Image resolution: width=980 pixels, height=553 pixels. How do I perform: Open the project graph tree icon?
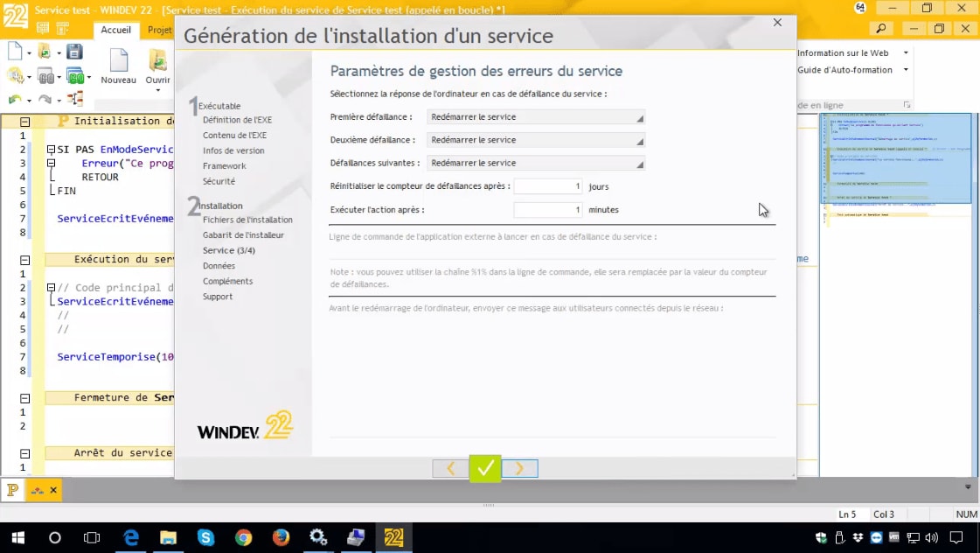75,99
